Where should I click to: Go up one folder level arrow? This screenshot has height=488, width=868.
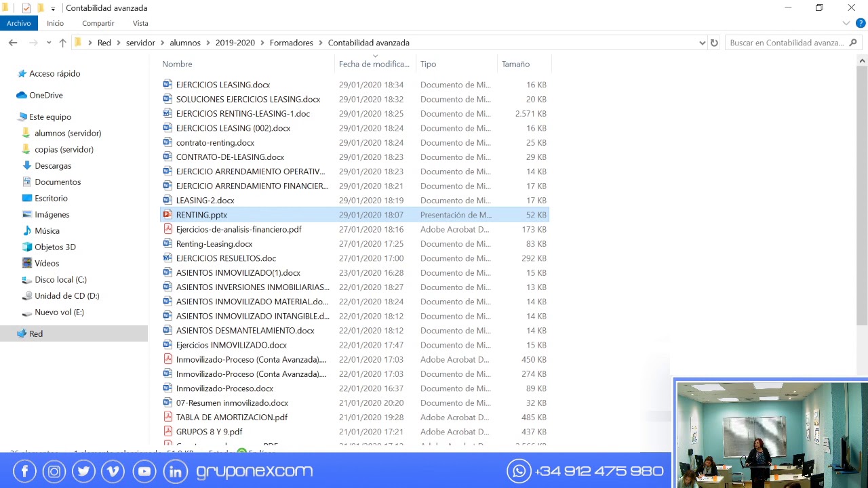(x=62, y=43)
